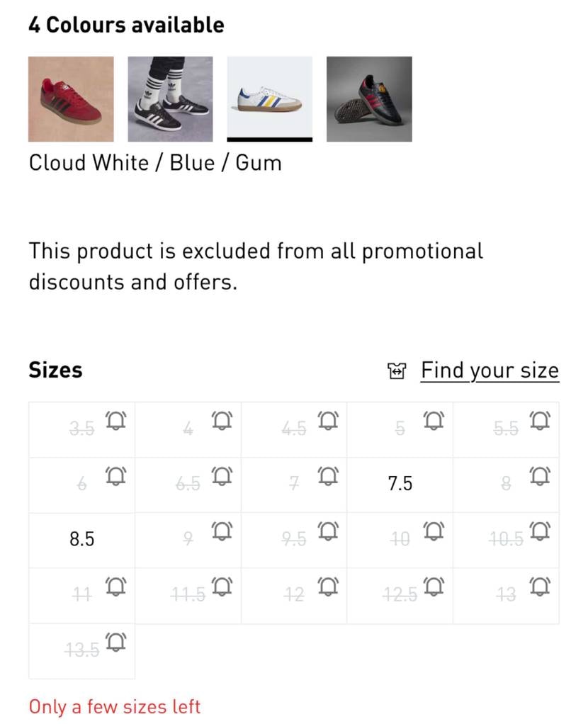Viewport: 588px width, 724px height.
Task: Choose available size 8.5
Action: pyautogui.click(x=81, y=539)
